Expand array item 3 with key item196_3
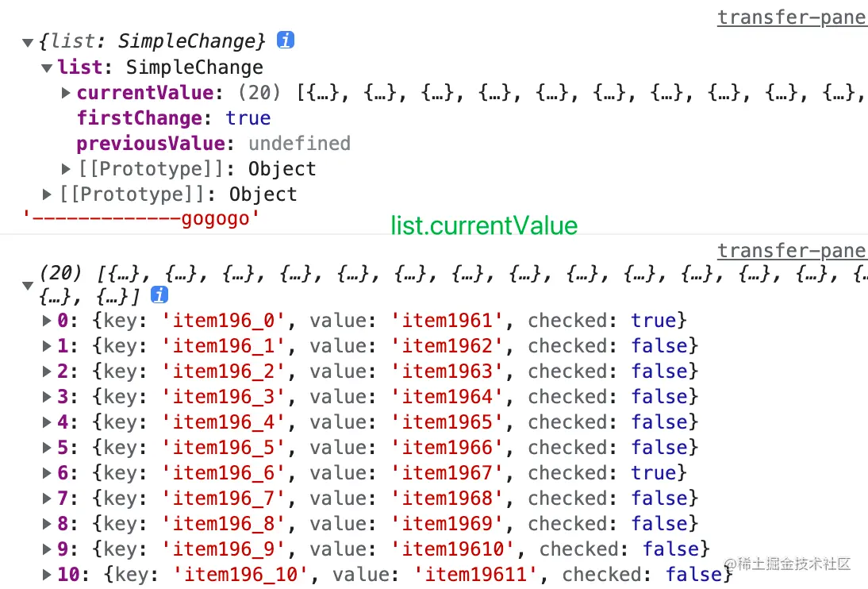Image resolution: width=868 pixels, height=589 pixels. (48, 397)
